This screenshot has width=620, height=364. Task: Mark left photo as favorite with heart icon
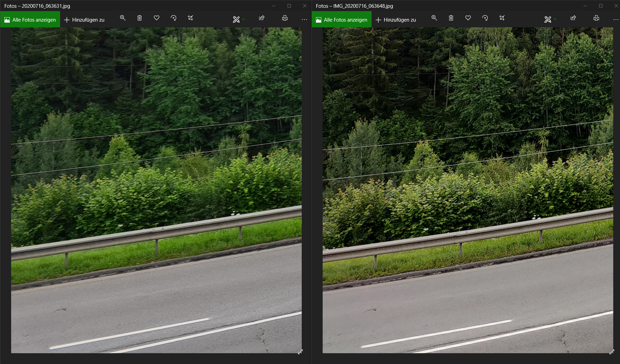[157, 18]
